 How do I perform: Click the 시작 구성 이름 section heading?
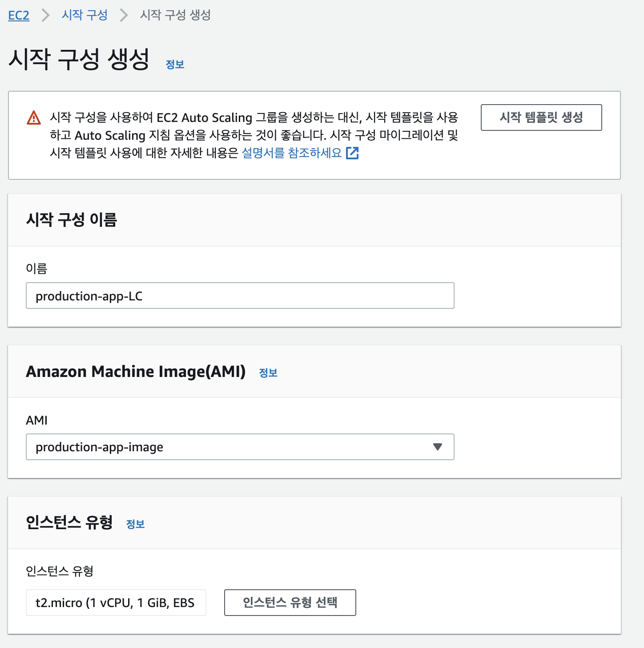[72, 219]
